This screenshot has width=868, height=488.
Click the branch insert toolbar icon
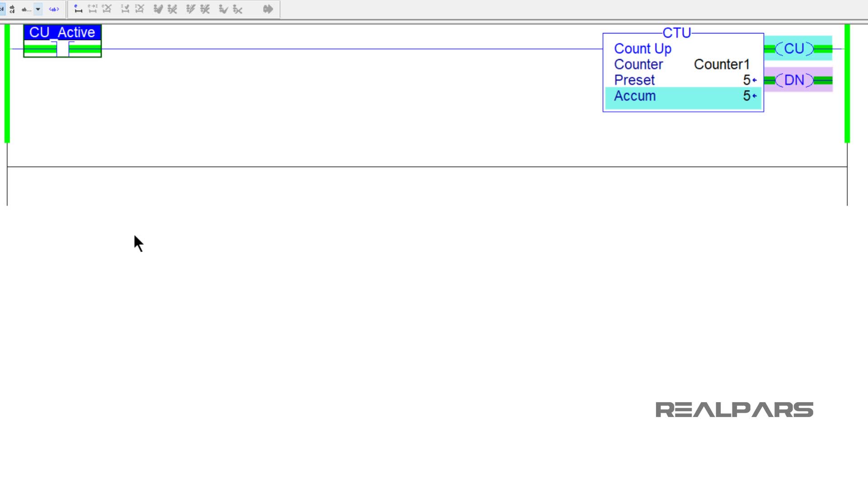(x=158, y=9)
